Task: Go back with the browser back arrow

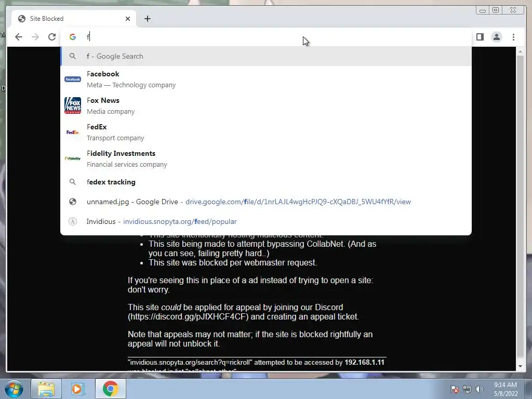Action: pos(19,37)
